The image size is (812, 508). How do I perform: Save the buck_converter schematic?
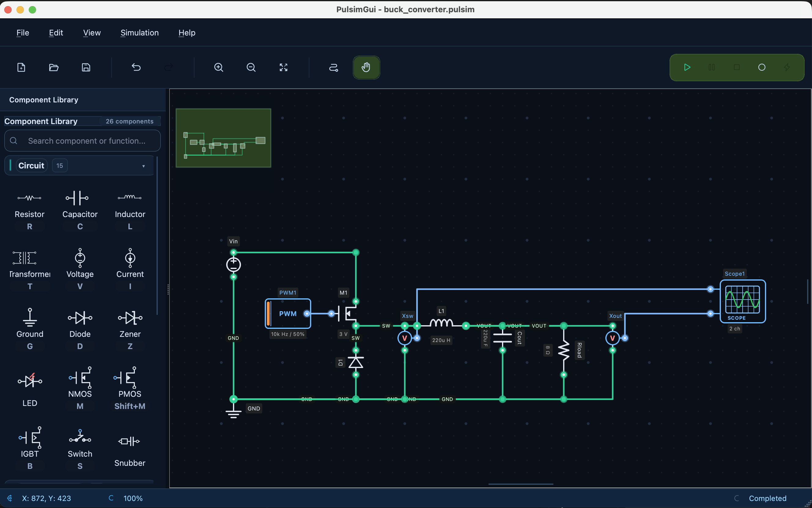(86, 67)
